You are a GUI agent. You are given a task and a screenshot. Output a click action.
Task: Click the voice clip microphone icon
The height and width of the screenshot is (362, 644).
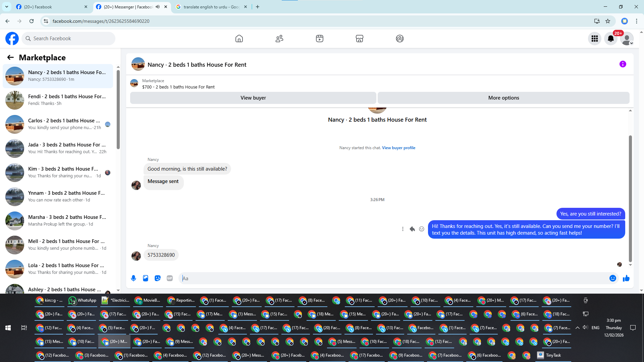pos(133,278)
